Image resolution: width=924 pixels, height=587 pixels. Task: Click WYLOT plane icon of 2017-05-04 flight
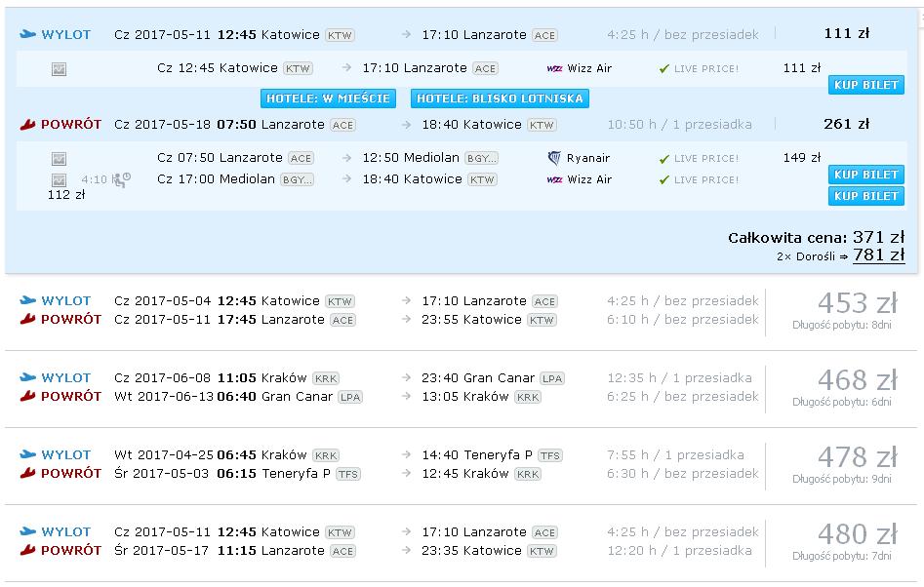click(x=27, y=300)
